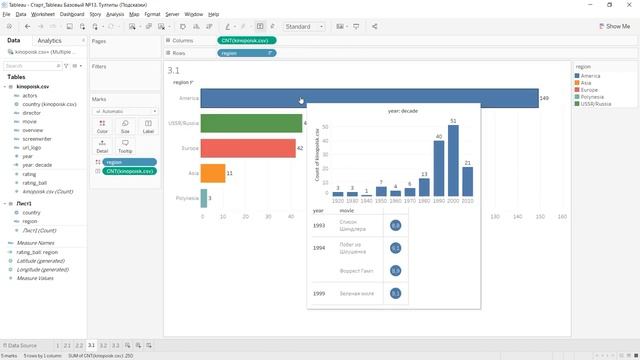
Task: Select the rating_ball field
Action: tap(34, 183)
